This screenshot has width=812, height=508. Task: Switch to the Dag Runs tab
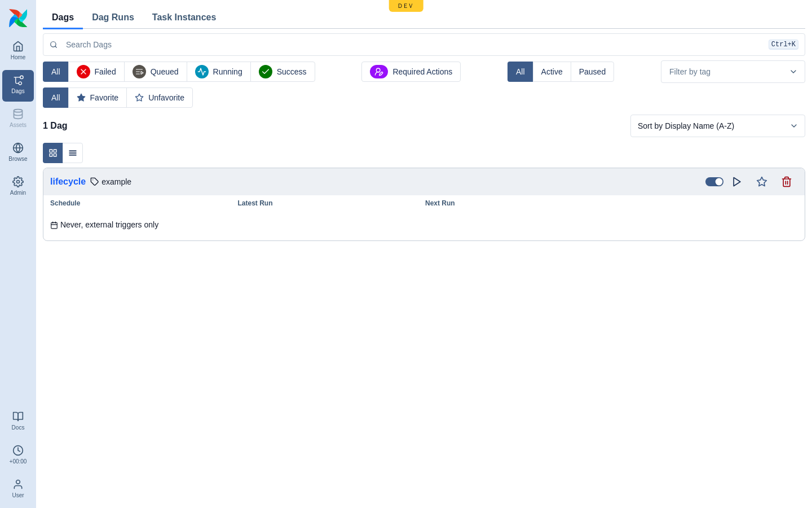(113, 17)
